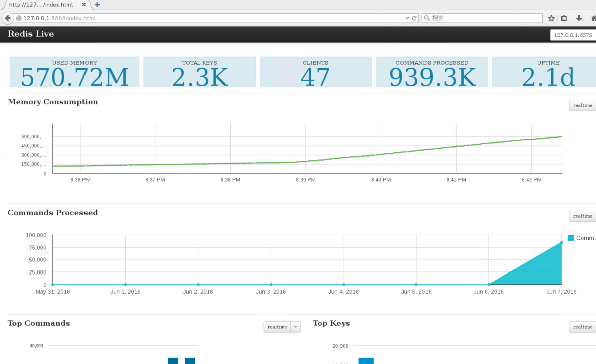Click the Redis Live title link
Viewport: 596px width, 364px height.
[x=31, y=34]
